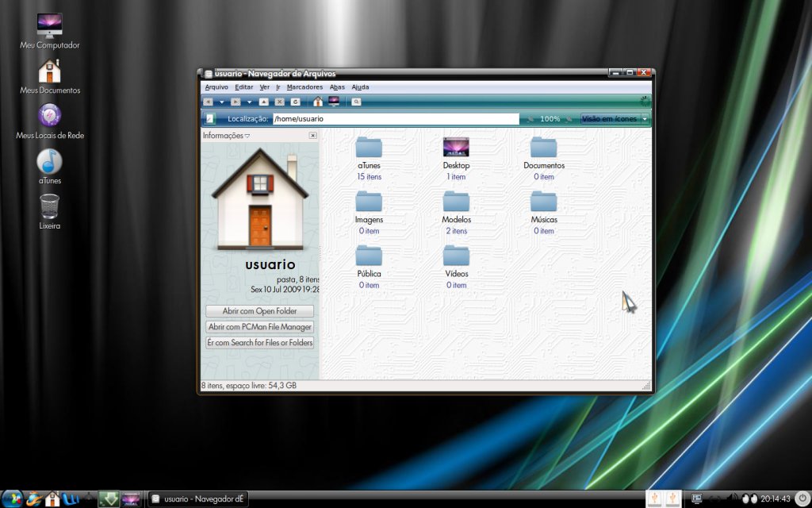Open the Marcadores menu
Image resolution: width=812 pixels, height=508 pixels.
coord(304,87)
